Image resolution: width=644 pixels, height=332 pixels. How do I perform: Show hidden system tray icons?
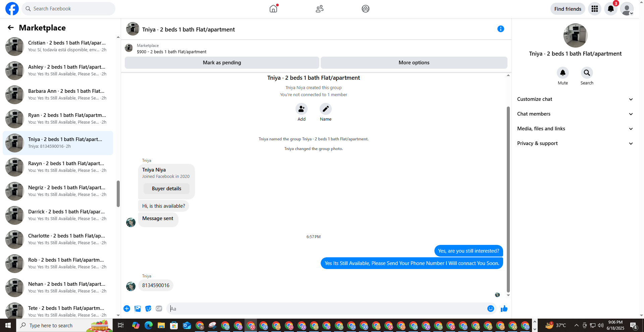pyautogui.click(x=576, y=325)
